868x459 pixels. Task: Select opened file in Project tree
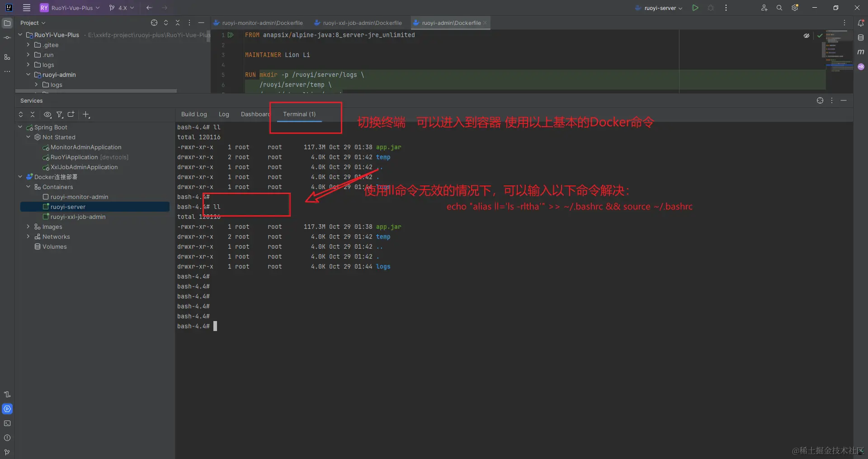point(154,23)
